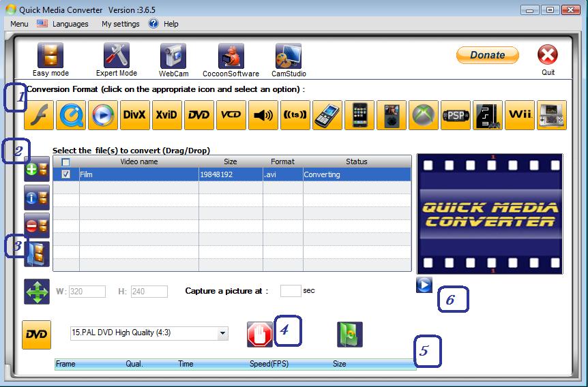The image size is (588, 387).
Task: Open the green output folder icon
Action: pos(349,335)
